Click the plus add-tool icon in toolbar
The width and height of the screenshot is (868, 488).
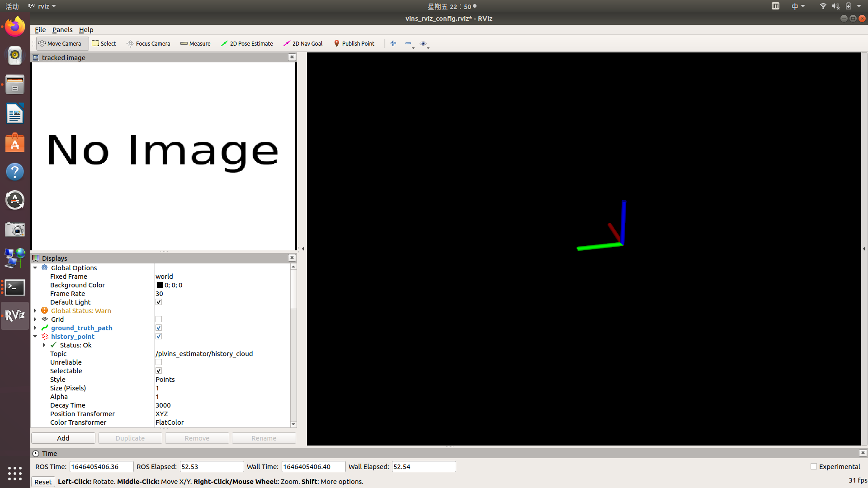tap(393, 43)
